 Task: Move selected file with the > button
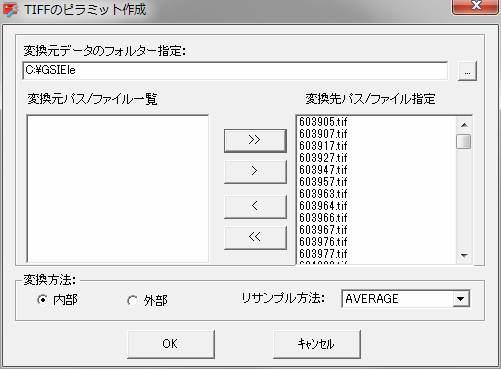(x=255, y=171)
